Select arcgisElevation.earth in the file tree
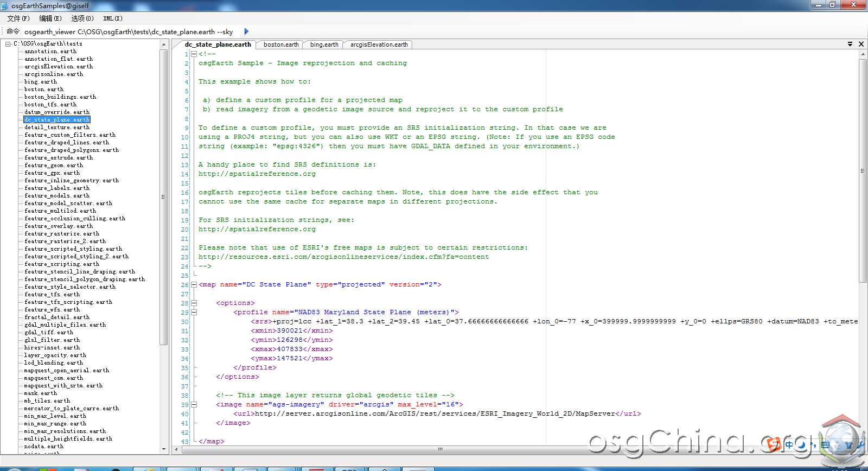Screen dimensions: 868x471 click(x=58, y=66)
